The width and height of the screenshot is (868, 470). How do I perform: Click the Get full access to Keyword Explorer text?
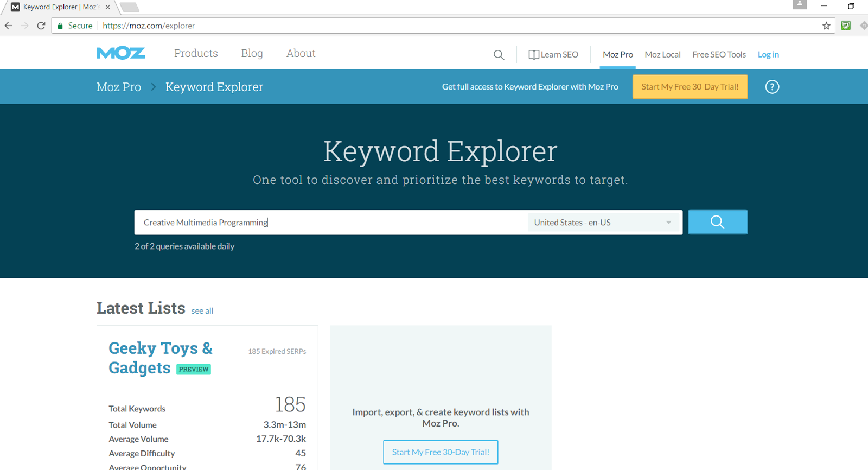tap(530, 87)
